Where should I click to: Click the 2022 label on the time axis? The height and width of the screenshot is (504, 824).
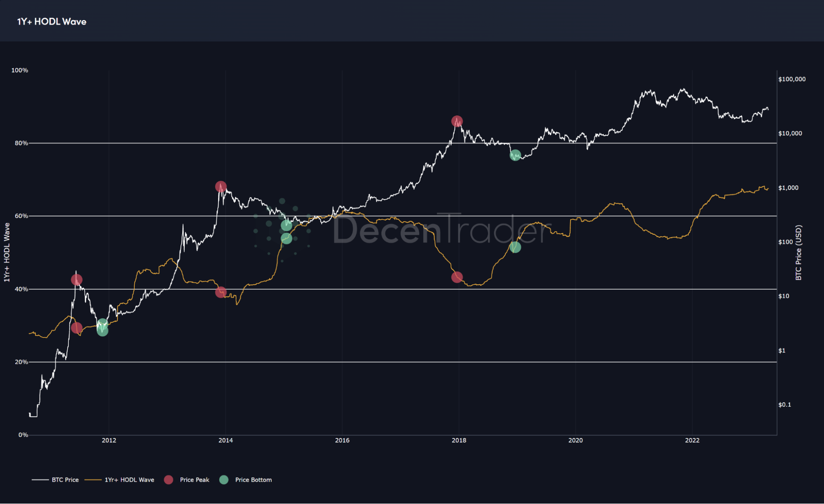coord(693,440)
